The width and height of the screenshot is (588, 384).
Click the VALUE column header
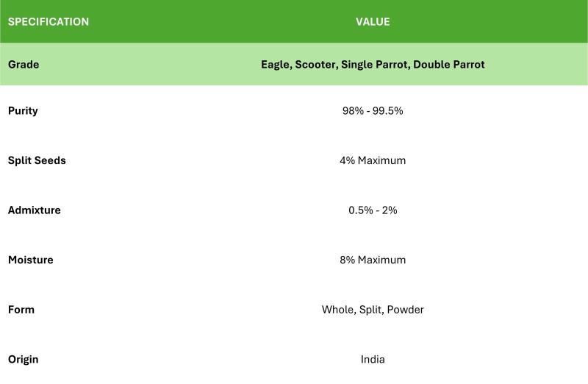373,22
